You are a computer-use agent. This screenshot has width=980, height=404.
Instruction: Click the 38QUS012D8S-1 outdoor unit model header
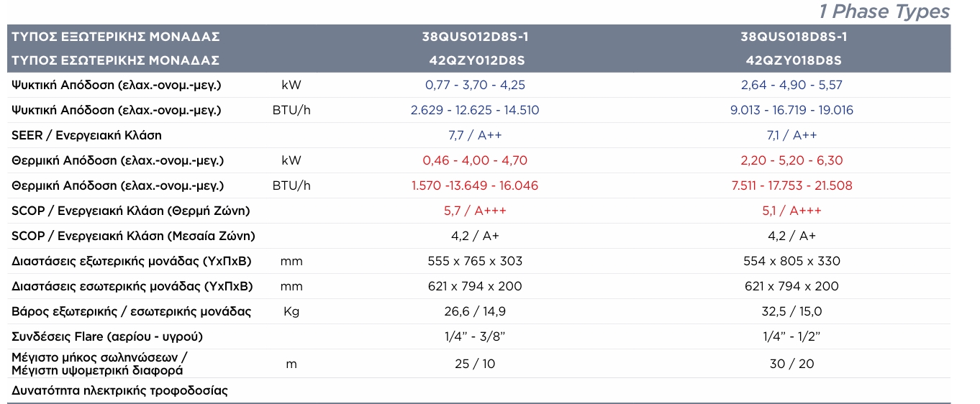coord(475,37)
